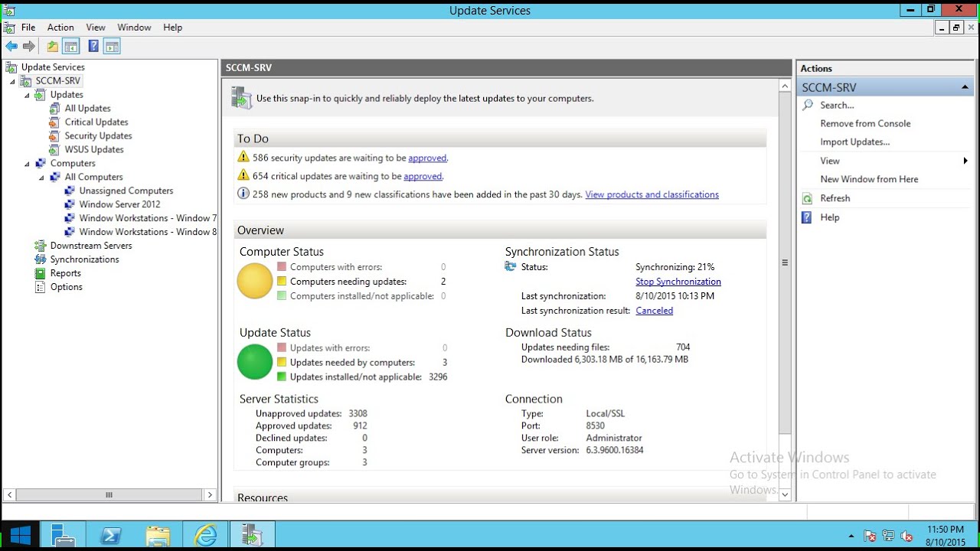Select Window Workstations - Window 7 group
The image size is (980, 551).
coord(148,219)
